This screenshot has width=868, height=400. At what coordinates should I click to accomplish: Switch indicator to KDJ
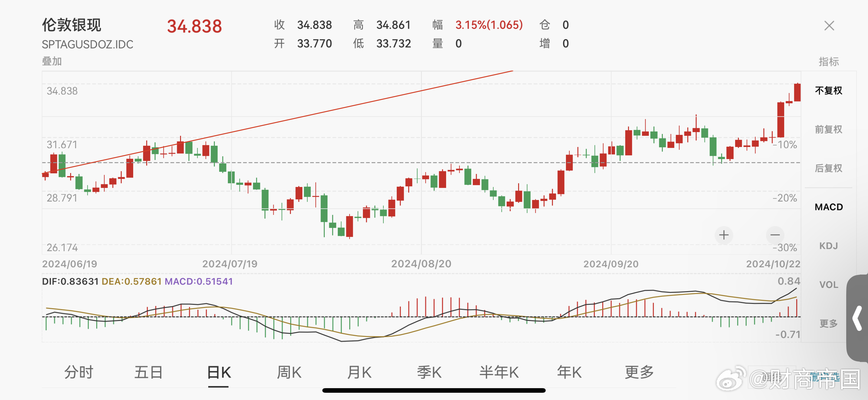828,245
